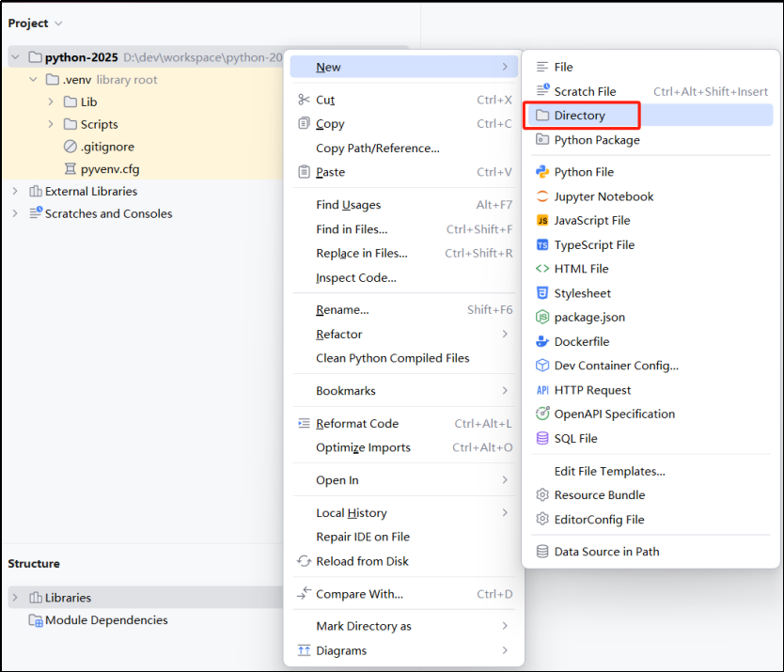
Task: Select Find in Files menu item
Action: pyautogui.click(x=404, y=229)
